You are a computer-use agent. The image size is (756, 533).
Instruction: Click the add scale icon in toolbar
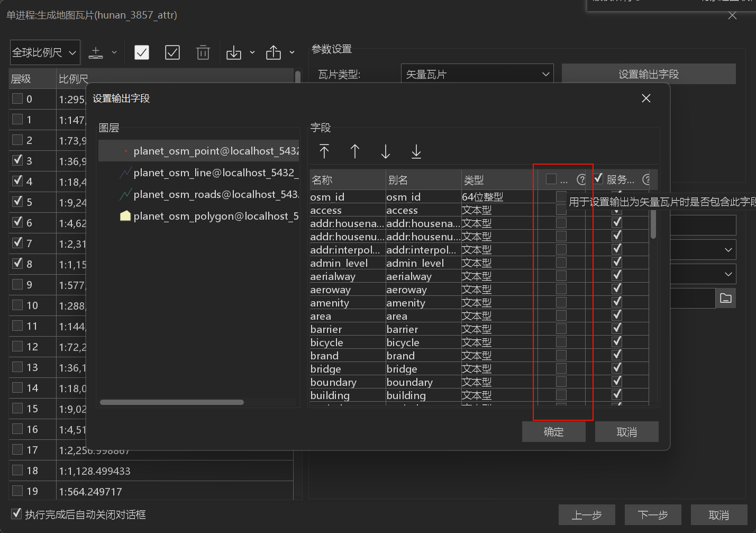[x=96, y=52]
